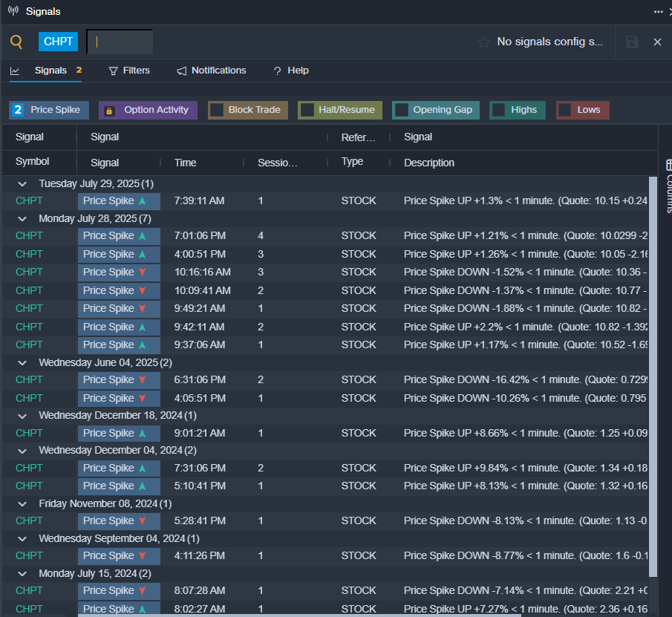This screenshot has height=617, width=672.
Task: Enable the Opening Gap checkbox
Action: [401, 110]
